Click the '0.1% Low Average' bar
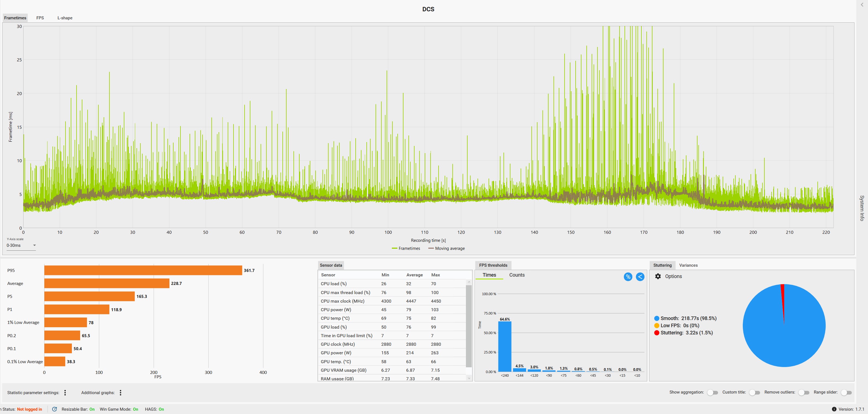The width and height of the screenshot is (868, 414). (55, 362)
